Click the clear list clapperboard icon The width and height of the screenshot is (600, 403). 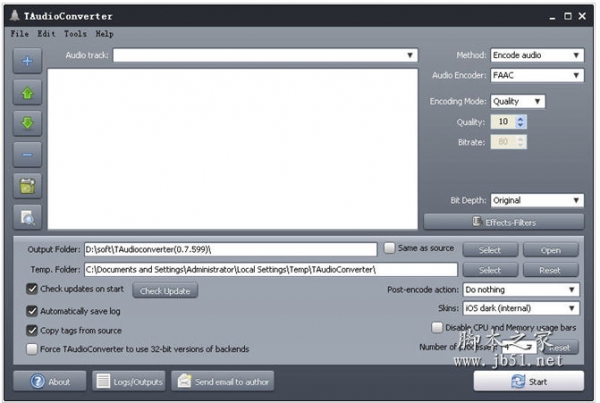click(x=27, y=186)
